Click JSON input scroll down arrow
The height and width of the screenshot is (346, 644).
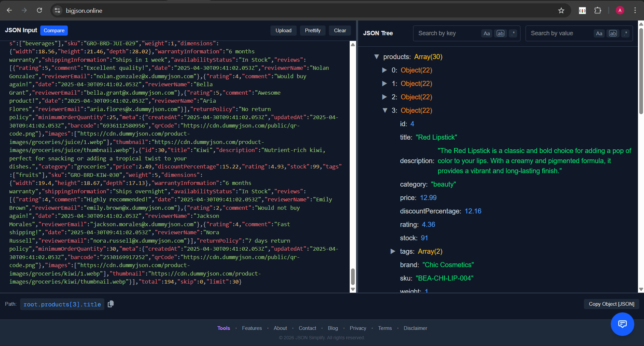[x=353, y=289]
